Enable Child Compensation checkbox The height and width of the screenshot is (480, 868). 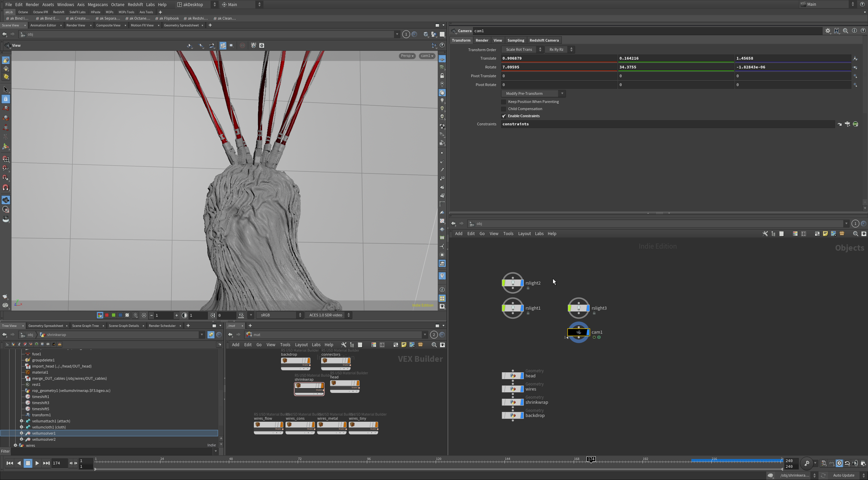click(504, 109)
